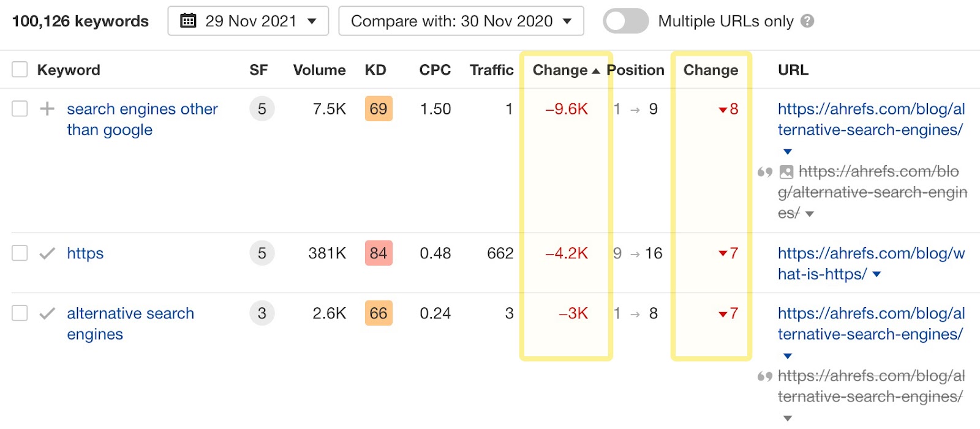Open the Compare with: 30 Nov 2020 dropdown
This screenshot has height=429, width=980.
[x=461, y=21]
